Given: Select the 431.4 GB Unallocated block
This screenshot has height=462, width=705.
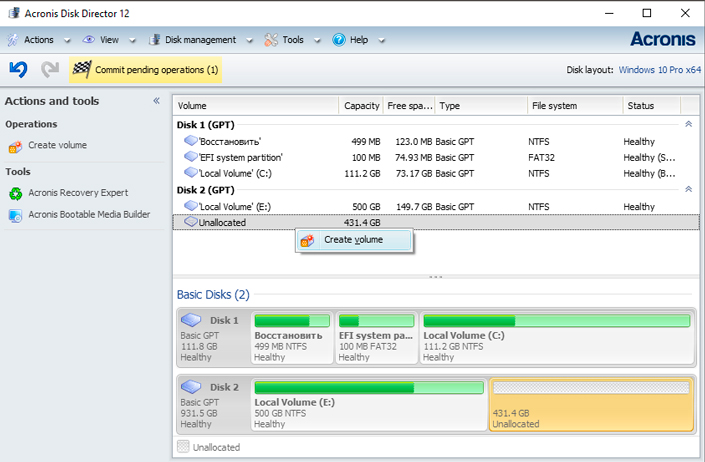Looking at the screenshot, I should point(591,404).
